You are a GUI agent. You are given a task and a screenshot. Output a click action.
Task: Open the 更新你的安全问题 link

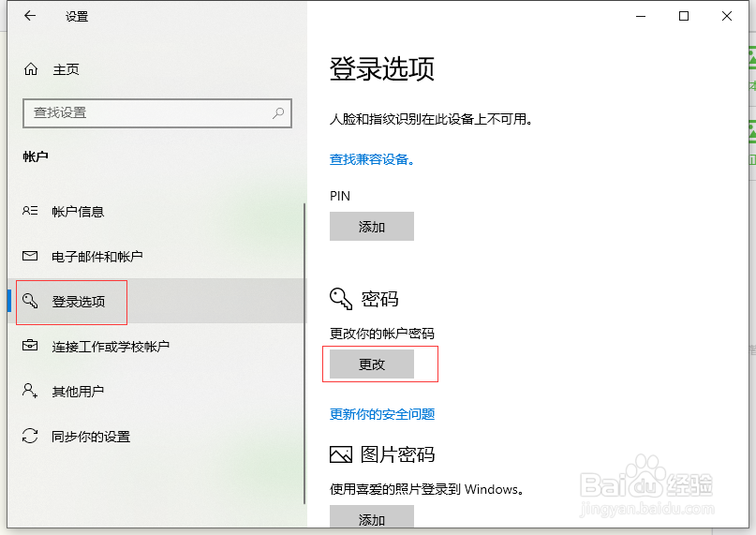click(x=382, y=414)
